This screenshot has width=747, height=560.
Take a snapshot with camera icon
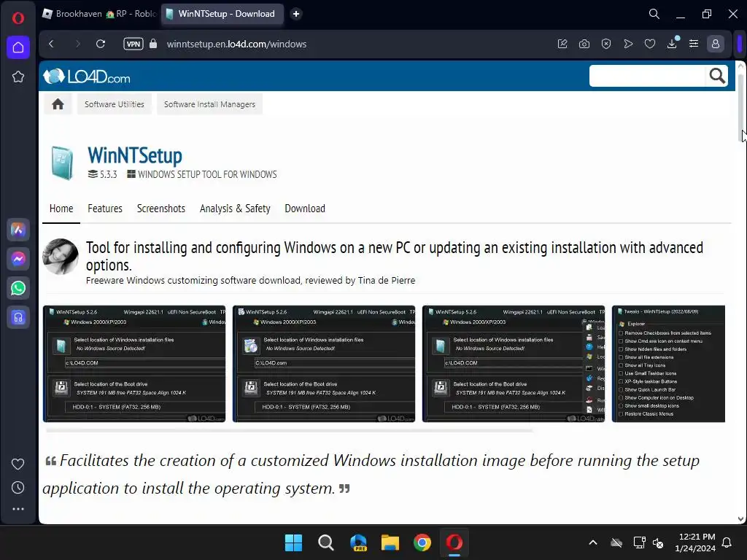point(584,44)
